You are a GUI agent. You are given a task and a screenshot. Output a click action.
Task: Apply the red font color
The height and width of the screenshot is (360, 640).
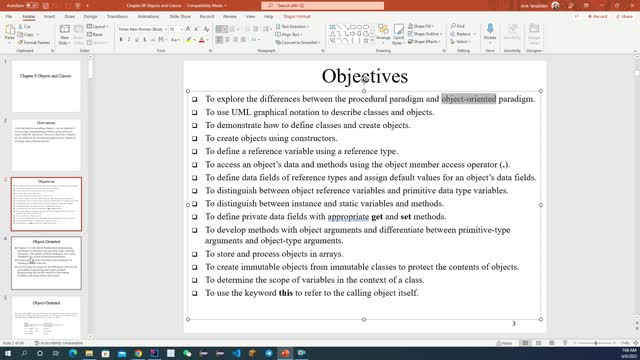coord(202,40)
